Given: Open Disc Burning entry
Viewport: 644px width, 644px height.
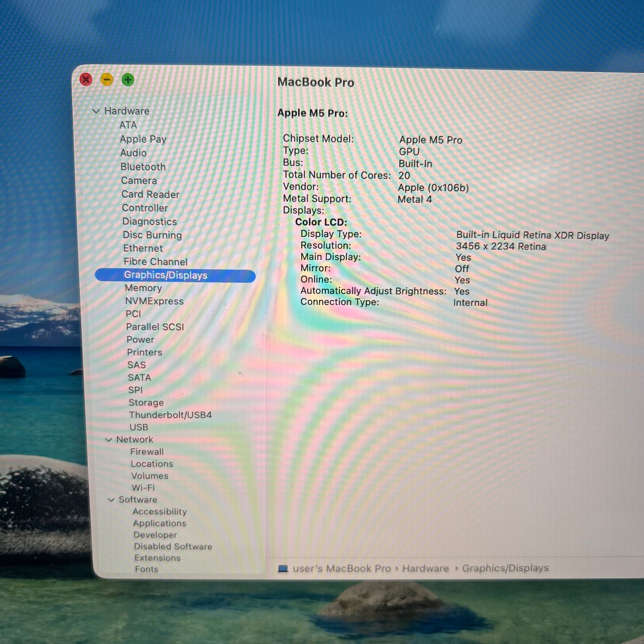Looking at the screenshot, I should (x=152, y=235).
